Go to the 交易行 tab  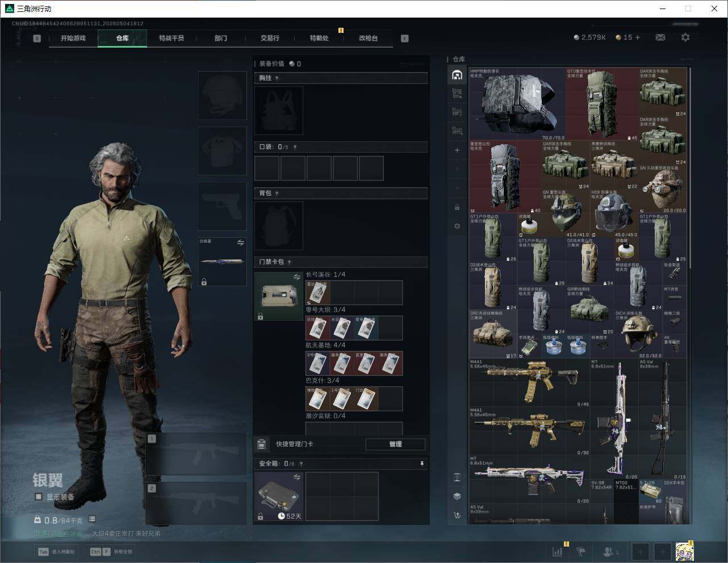tap(270, 38)
